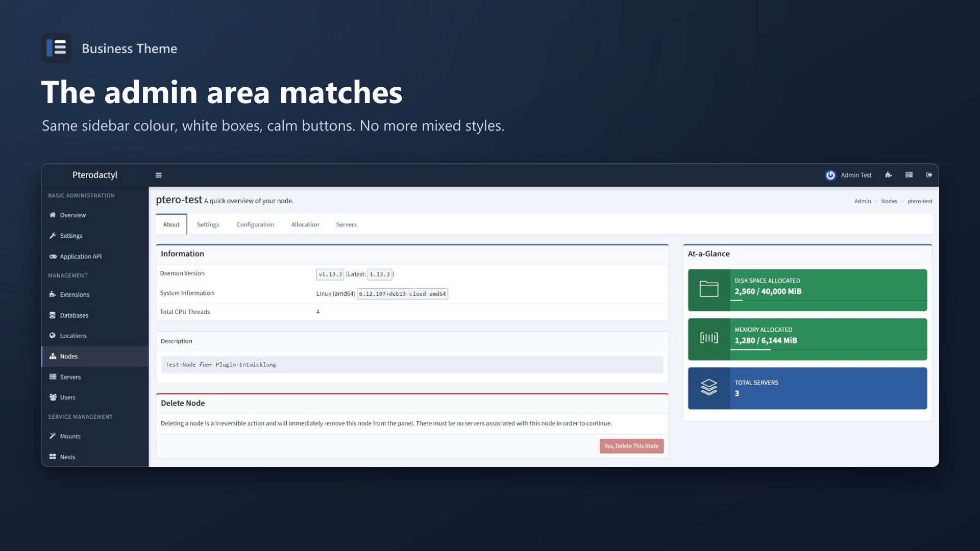This screenshot has height=551, width=980.
Task: Click the Admin Test avatar icon
Action: coord(830,175)
